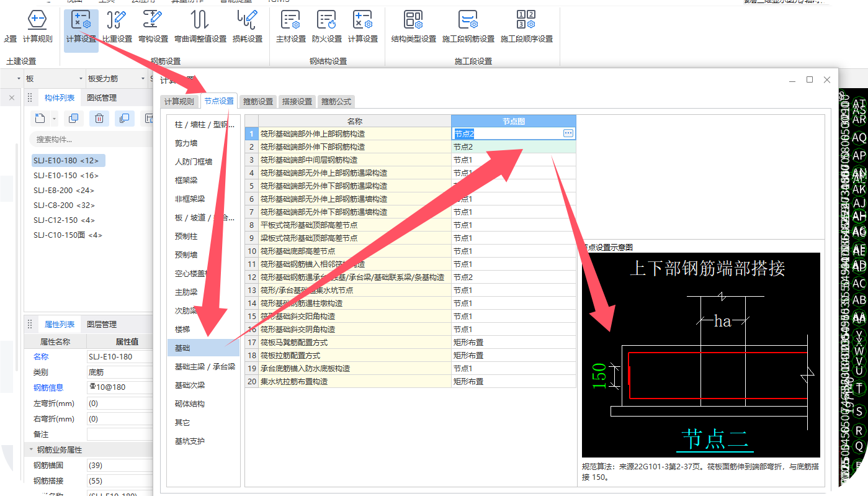Switch to the 节点设置 tab
The height and width of the screenshot is (496, 868).
pos(219,101)
